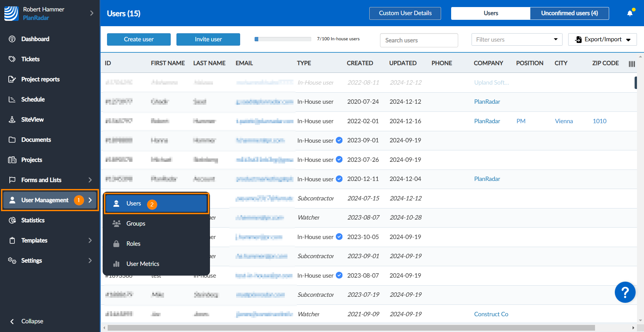The width and height of the screenshot is (644, 332).
Task: Expand the Export/Import dropdown
Action: coord(602,40)
